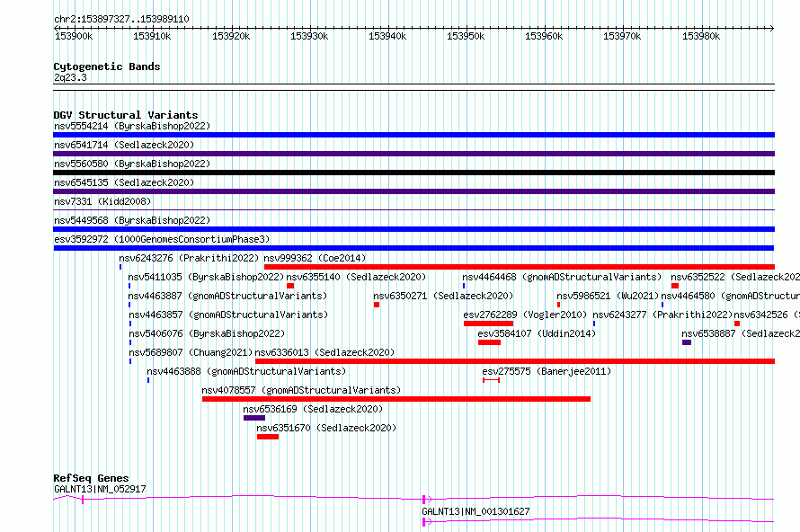
Task: Click the nsv999362 (Coe2014) red bar
Action: point(520,267)
